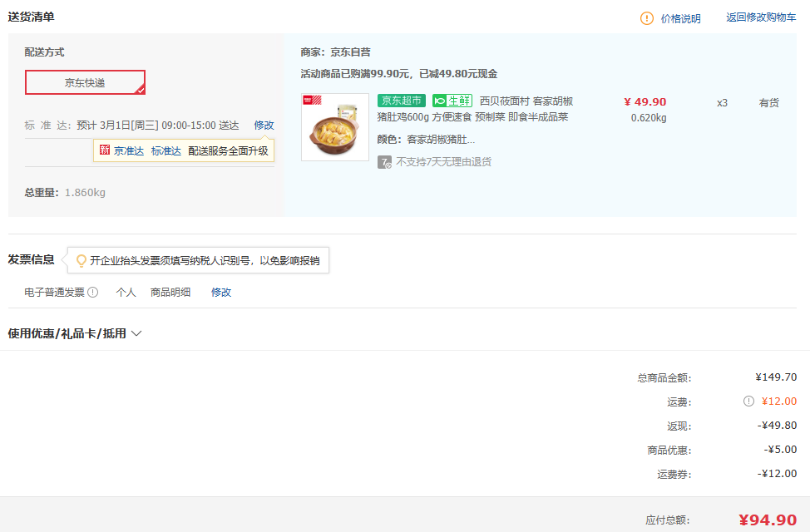This screenshot has width=810, height=532.
Task: Click the price explanation warning icon
Action: coord(647,18)
